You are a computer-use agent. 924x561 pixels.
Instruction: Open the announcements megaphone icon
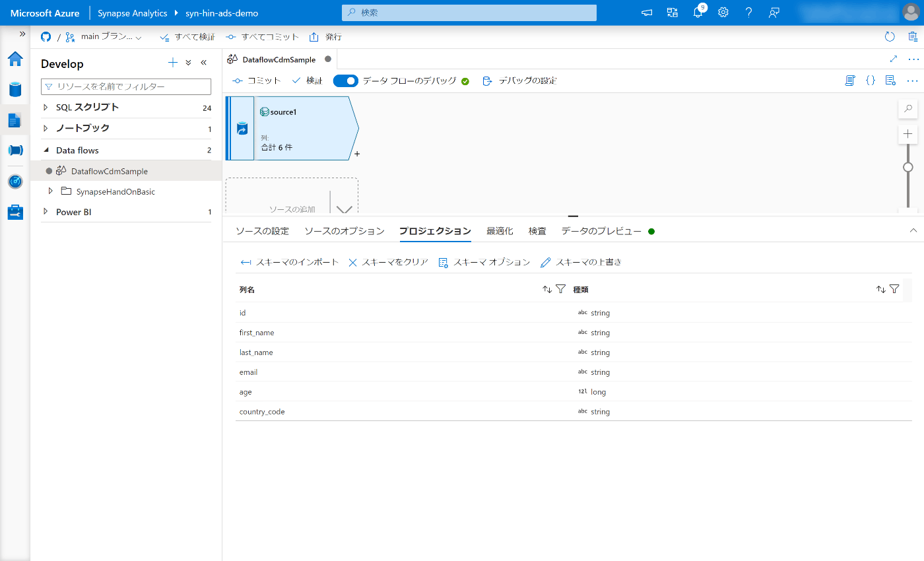coord(647,13)
